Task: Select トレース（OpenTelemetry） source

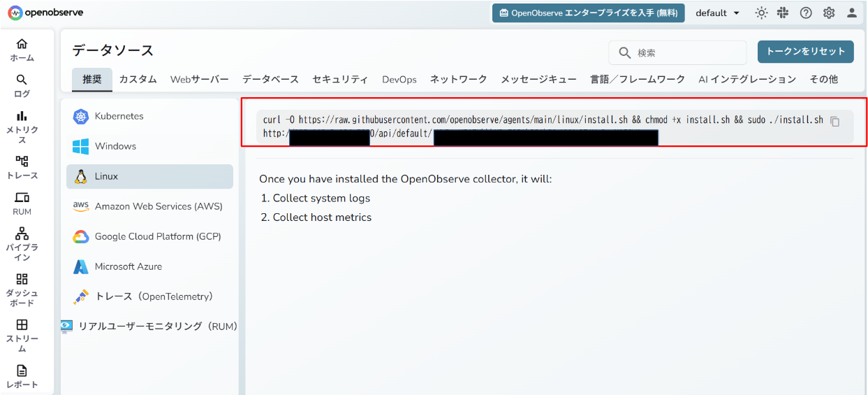Action: click(x=149, y=296)
